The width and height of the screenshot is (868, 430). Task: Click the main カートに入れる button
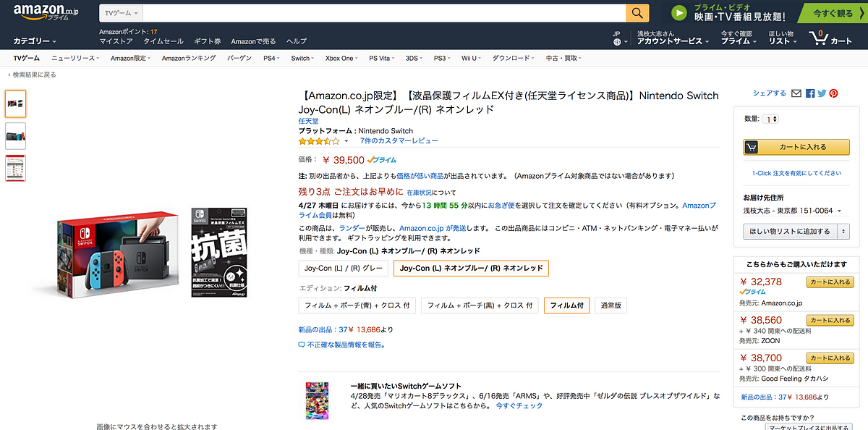pos(796,147)
